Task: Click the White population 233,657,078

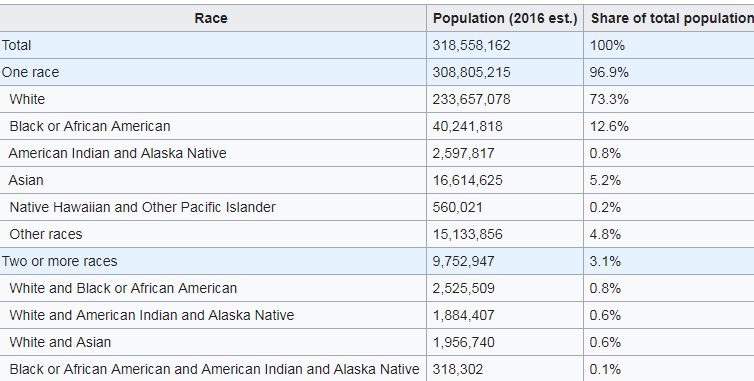Action: tap(471, 99)
